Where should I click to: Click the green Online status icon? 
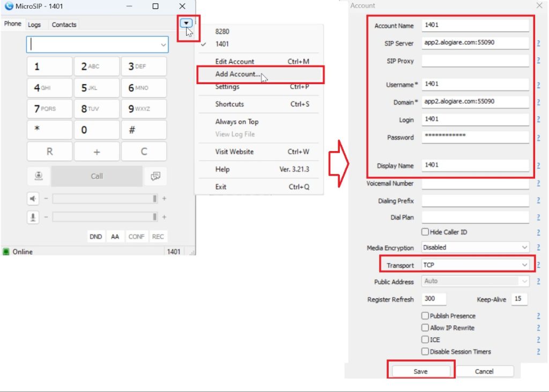[x=6, y=251]
